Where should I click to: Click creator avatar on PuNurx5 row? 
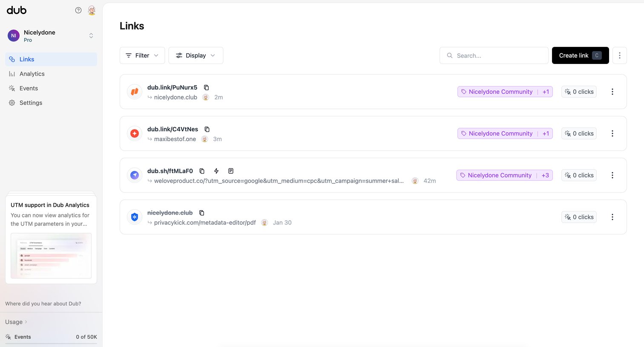206,97
